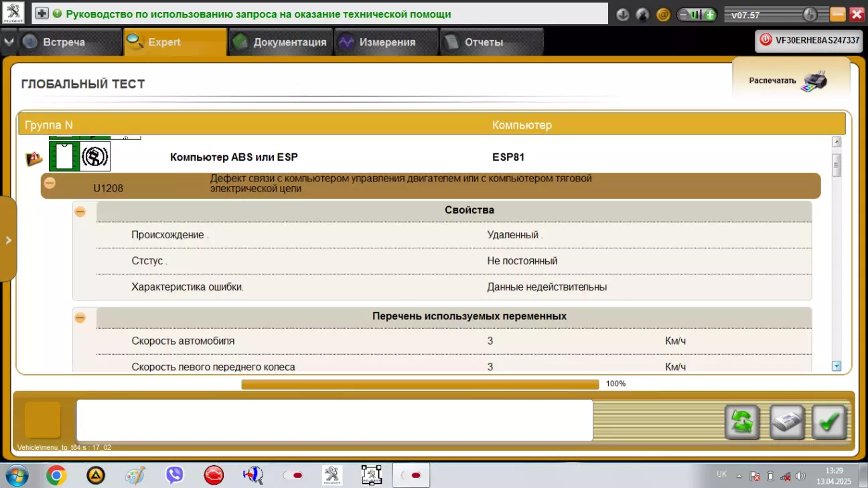Click the Стстус row label
Image resolution: width=868 pixels, height=488 pixels.
(149, 260)
